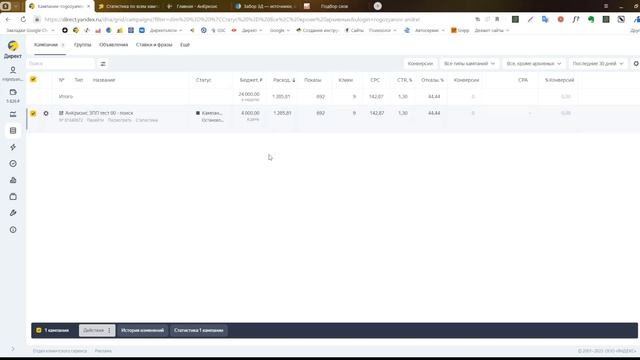Open table column settings gear at right

pyautogui.click(x=636, y=64)
